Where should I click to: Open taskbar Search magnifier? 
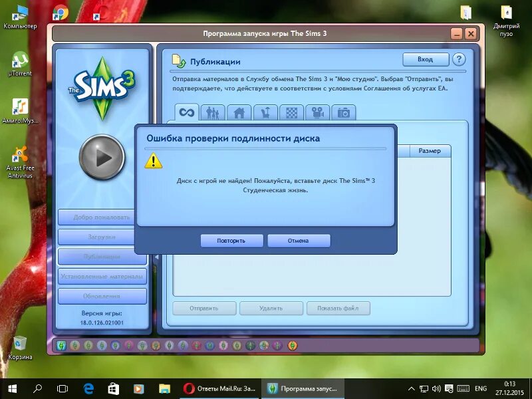37,389
